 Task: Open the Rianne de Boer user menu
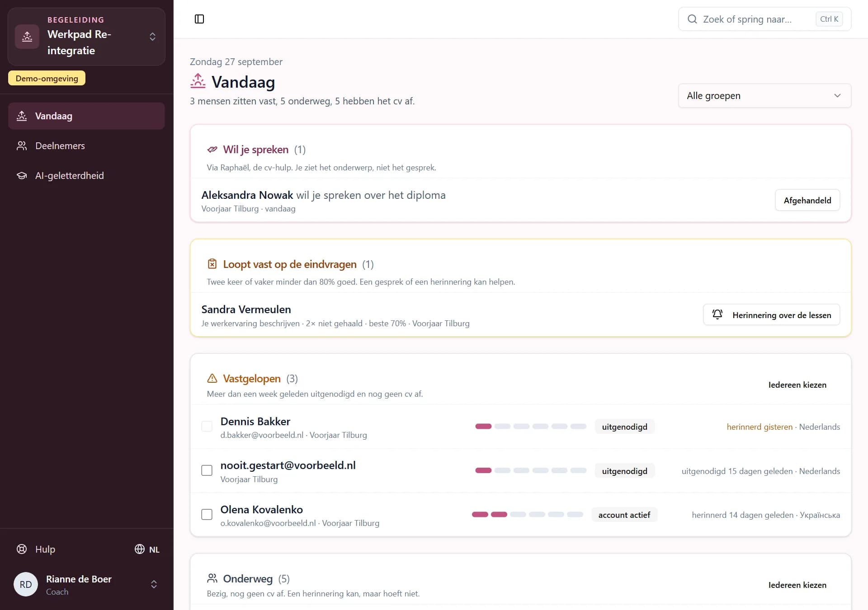86,584
